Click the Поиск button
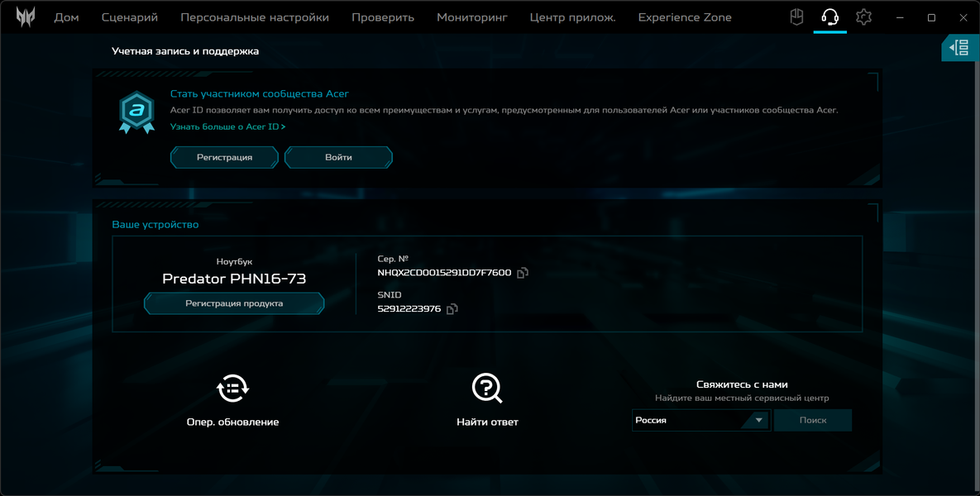The image size is (980, 496). coord(812,421)
